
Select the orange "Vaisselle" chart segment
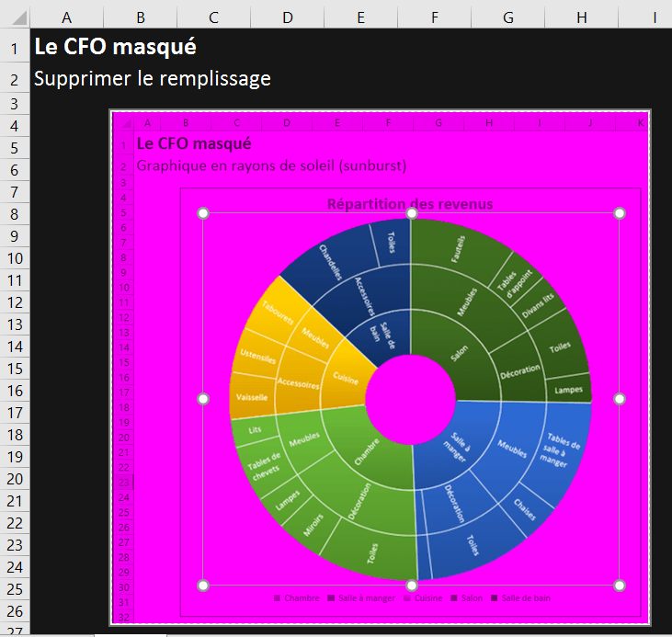(x=251, y=397)
